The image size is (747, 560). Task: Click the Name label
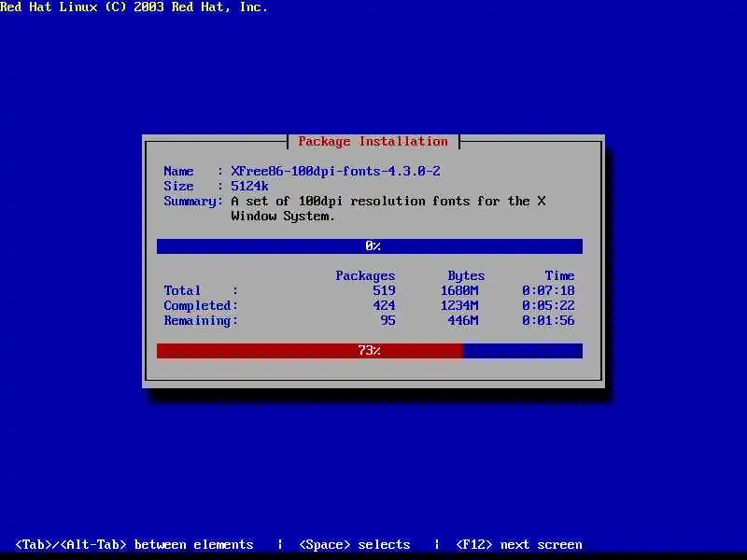178,171
